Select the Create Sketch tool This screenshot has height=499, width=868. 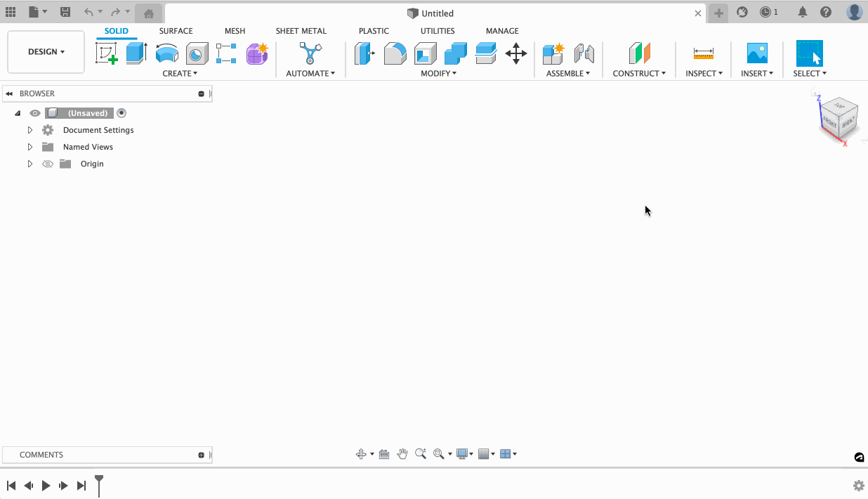[x=107, y=53]
